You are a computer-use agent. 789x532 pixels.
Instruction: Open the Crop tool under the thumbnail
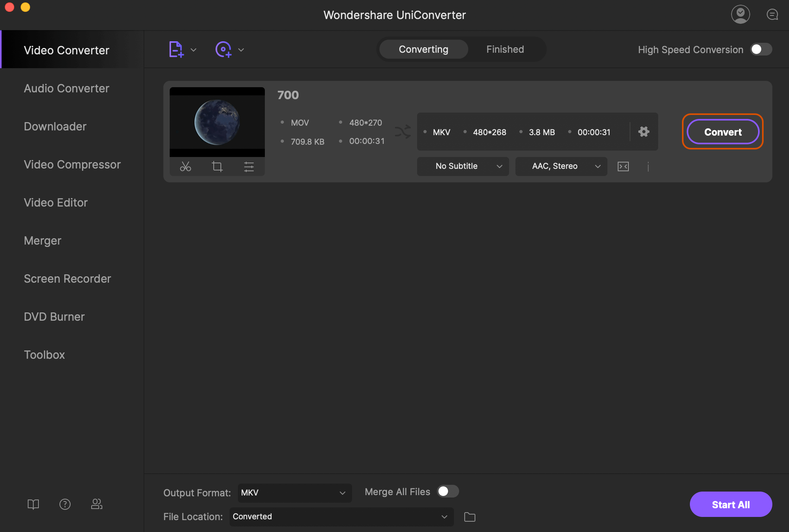click(217, 166)
